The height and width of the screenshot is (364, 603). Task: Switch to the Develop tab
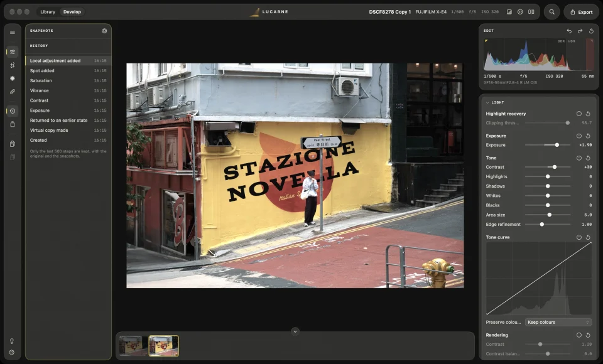(72, 12)
